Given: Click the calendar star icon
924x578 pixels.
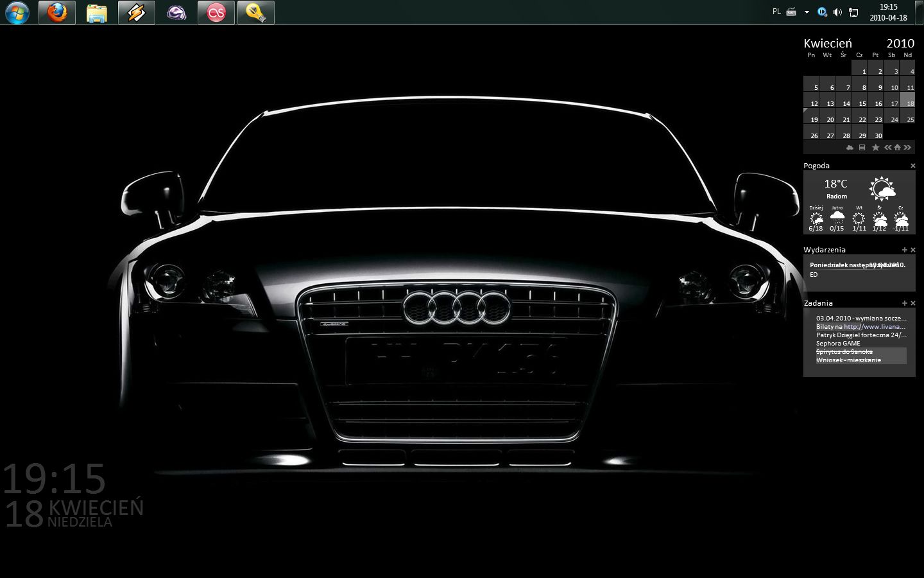Looking at the screenshot, I should click(875, 148).
